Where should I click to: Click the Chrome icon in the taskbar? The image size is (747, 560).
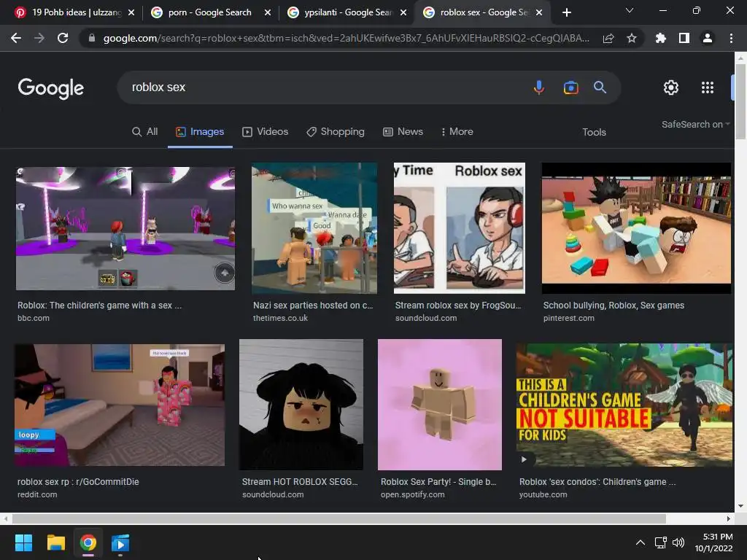88,542
